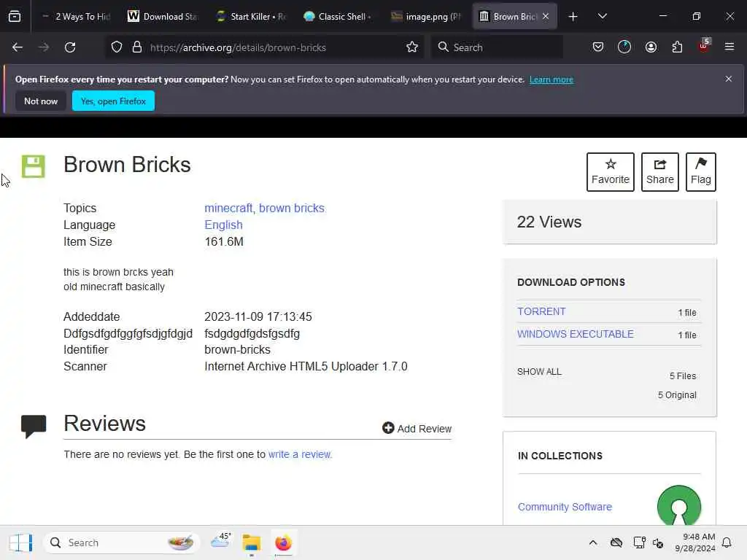This screenshot has height=560, width=747.
Task: Open tracking protection shield icon
Action: (117, 47)
